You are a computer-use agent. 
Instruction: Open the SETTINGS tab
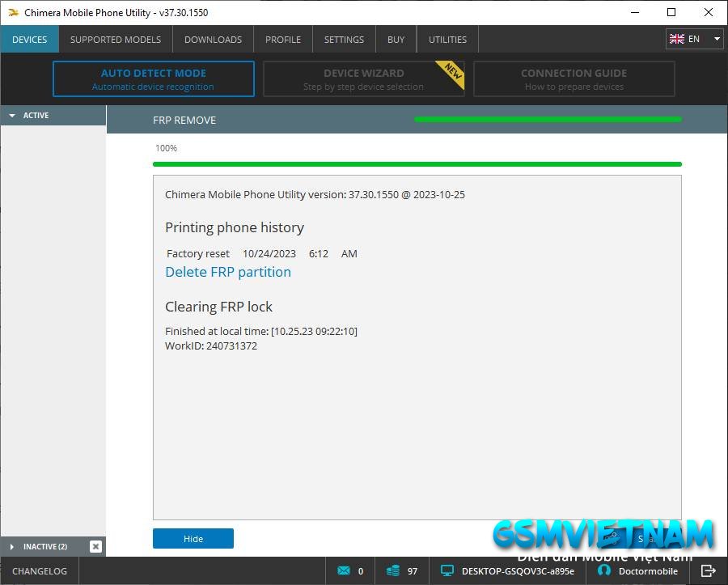point(344,40)
